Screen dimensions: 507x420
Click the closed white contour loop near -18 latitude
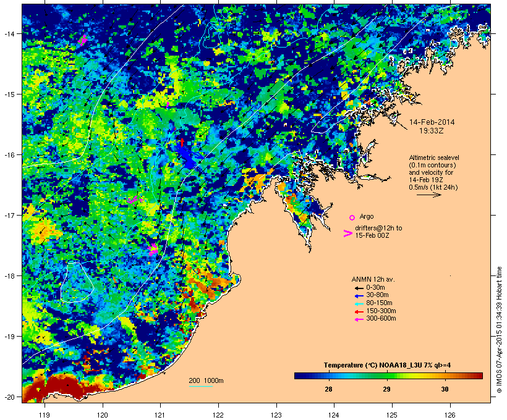(x=77, y=282)
